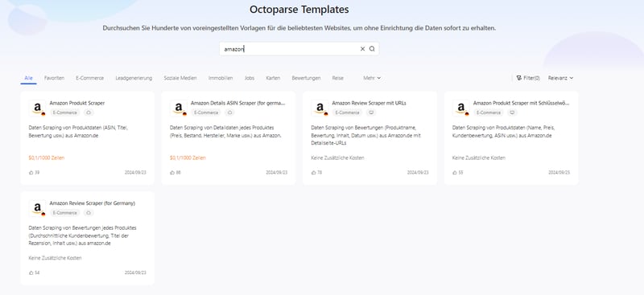644x295 pixels.
Task: Open the Amazon Review Scraper (for Germany) title
Action: pos(92,203)
